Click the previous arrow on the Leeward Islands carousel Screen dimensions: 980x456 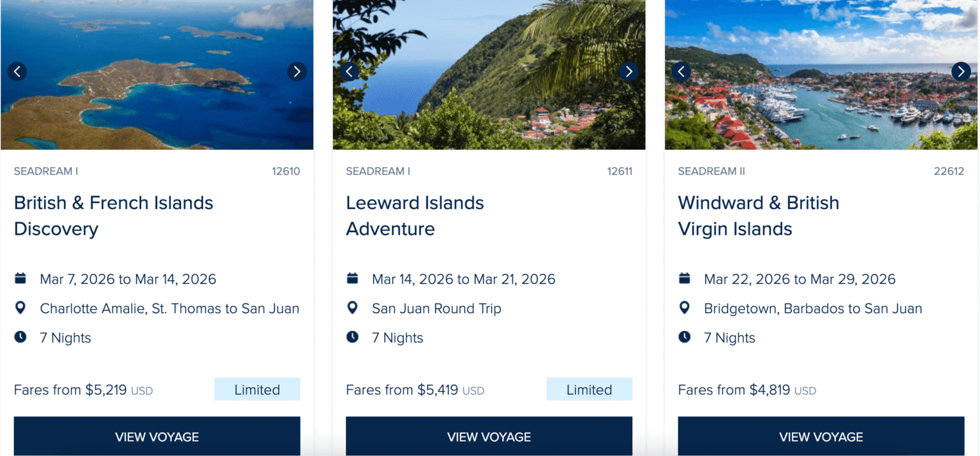click(349, 71)
